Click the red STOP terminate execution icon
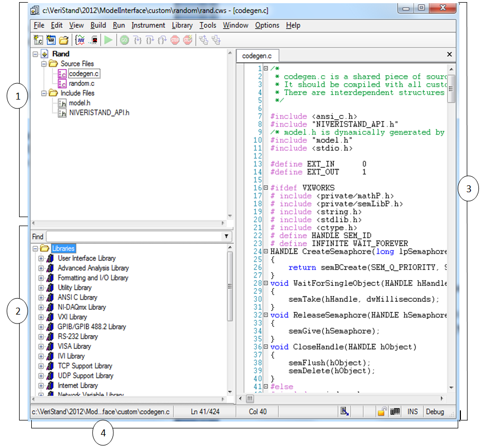Viewport: 480px width, 448px height. coord(175,40)
